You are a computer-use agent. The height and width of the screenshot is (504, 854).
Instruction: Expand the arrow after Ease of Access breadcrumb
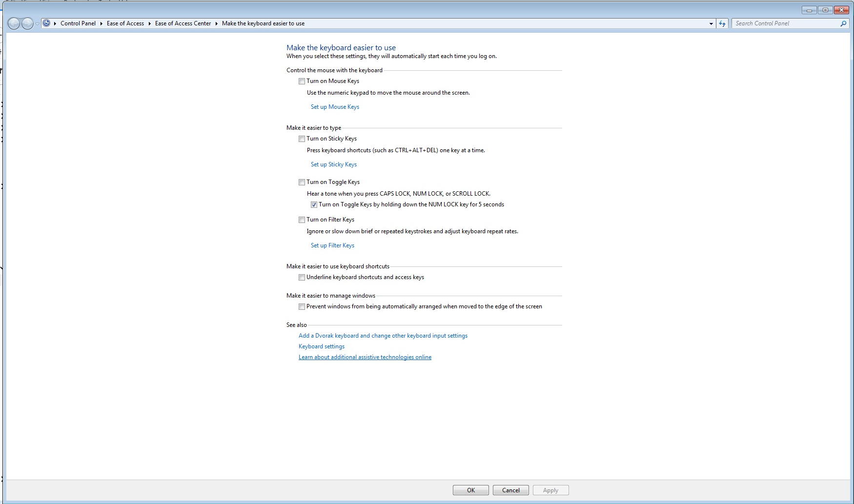tap(149, 23)
